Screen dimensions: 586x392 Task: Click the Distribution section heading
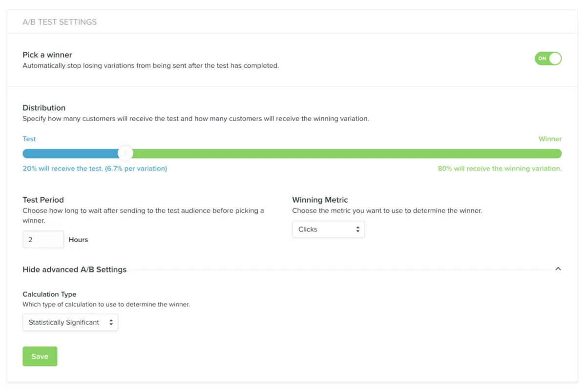(44, 108)
